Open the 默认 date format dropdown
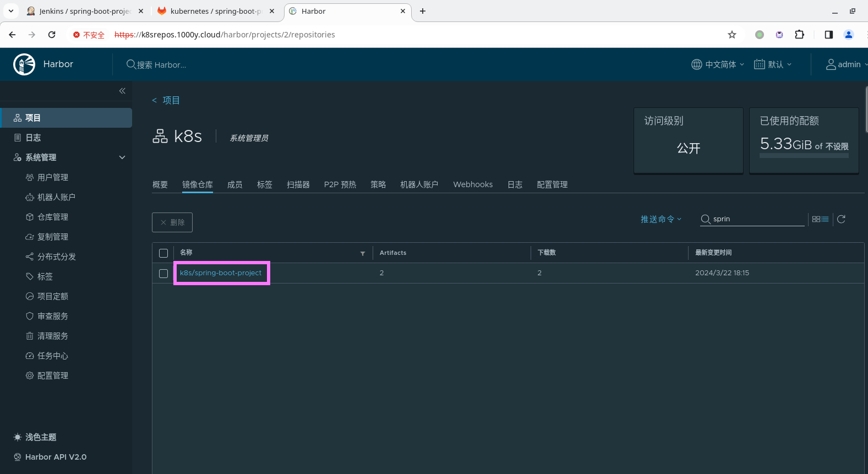The height and width of the screenshot is (474, 868). click(773, 64)
